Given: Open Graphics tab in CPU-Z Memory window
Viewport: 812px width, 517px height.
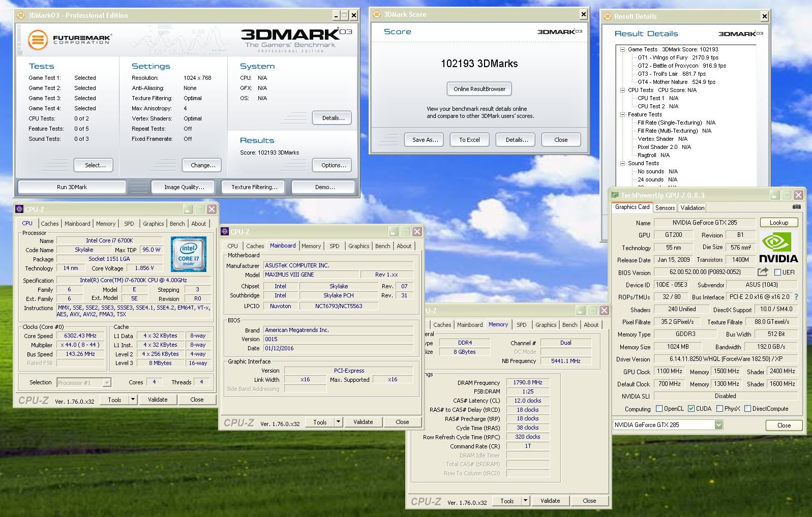Looking at the screenshot, I should click(546, 325).
